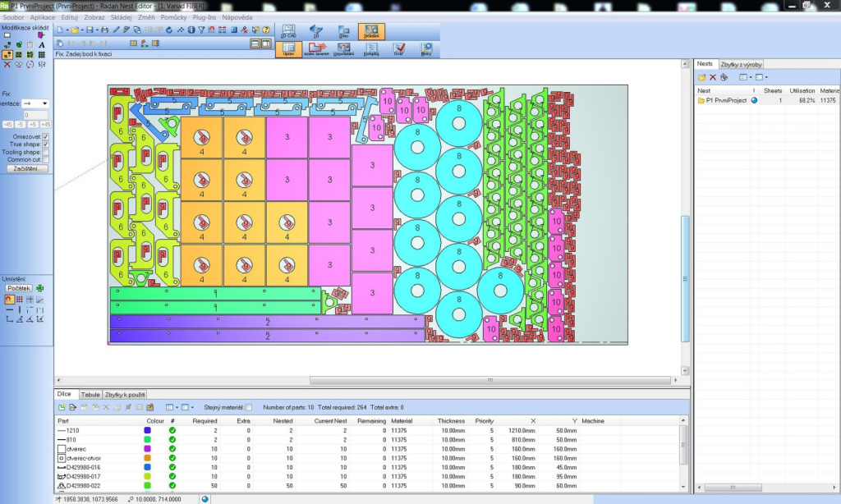
Task: Select the text tool 'A' icon
Action: click(41, 45)
